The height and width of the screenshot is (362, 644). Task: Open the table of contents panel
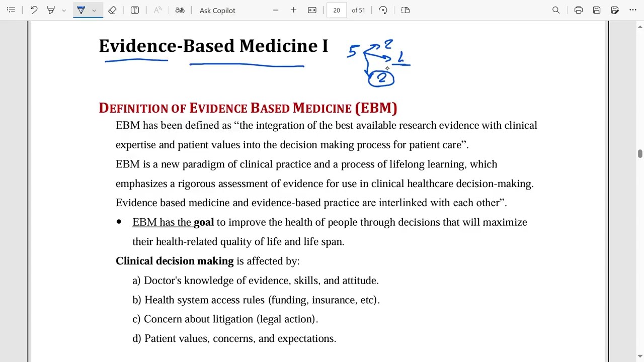tap(11, 10)
